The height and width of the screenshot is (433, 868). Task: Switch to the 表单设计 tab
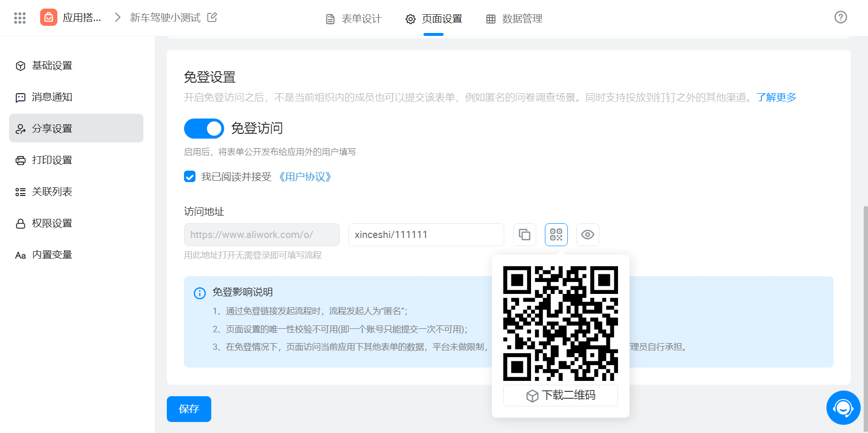tap(354, 19)
